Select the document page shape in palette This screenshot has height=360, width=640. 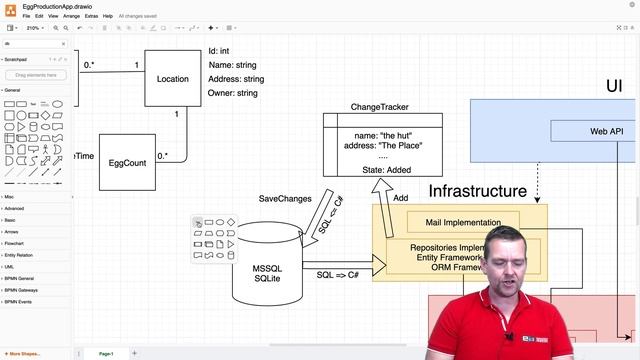(9, 149)
